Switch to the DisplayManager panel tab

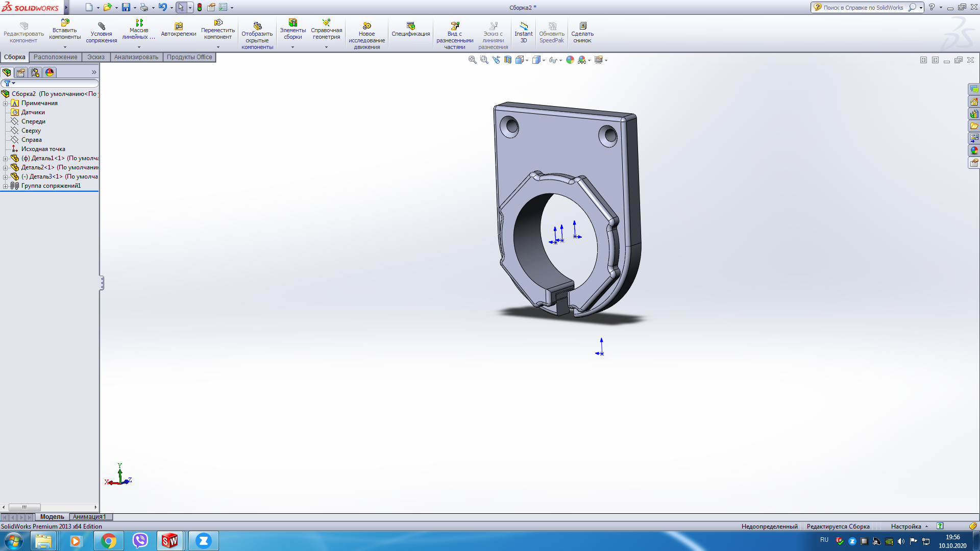[50, 72]
